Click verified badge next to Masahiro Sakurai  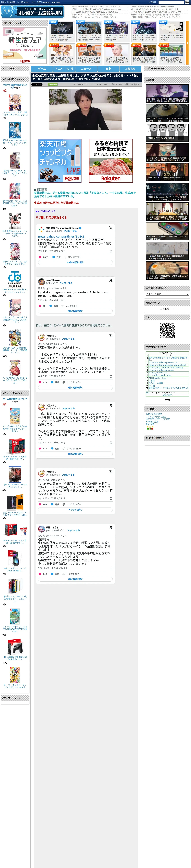[x=80, y=228]
